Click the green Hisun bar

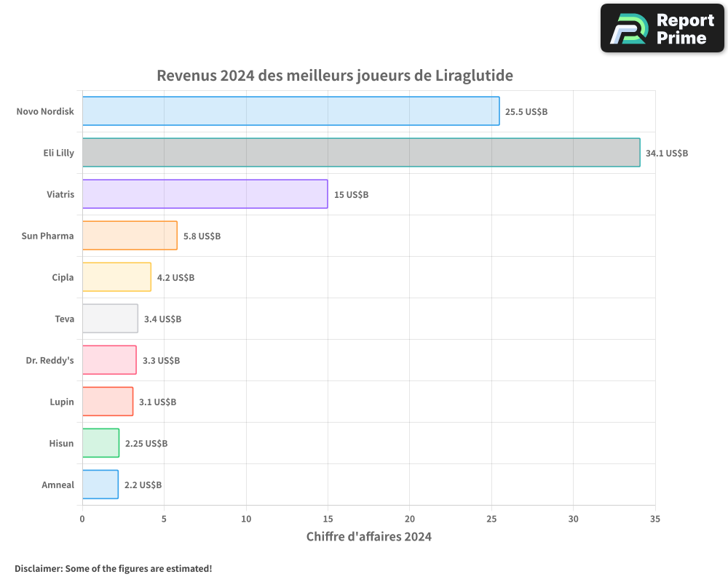coord(100,443)
